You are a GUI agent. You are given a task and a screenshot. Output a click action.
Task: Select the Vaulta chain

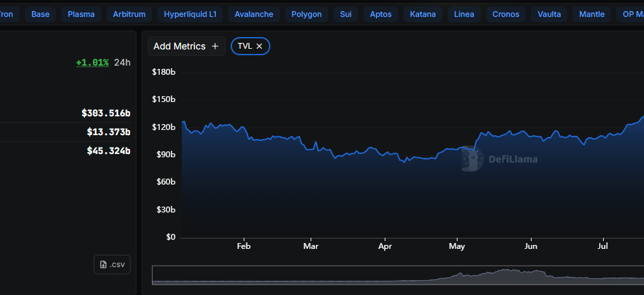tap(549, 14)
